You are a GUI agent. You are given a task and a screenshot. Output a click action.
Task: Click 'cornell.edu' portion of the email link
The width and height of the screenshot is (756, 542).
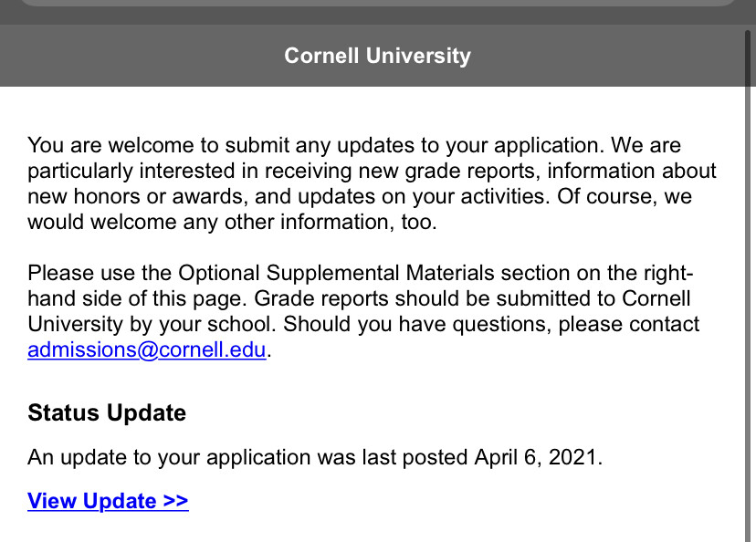(212, 350)
